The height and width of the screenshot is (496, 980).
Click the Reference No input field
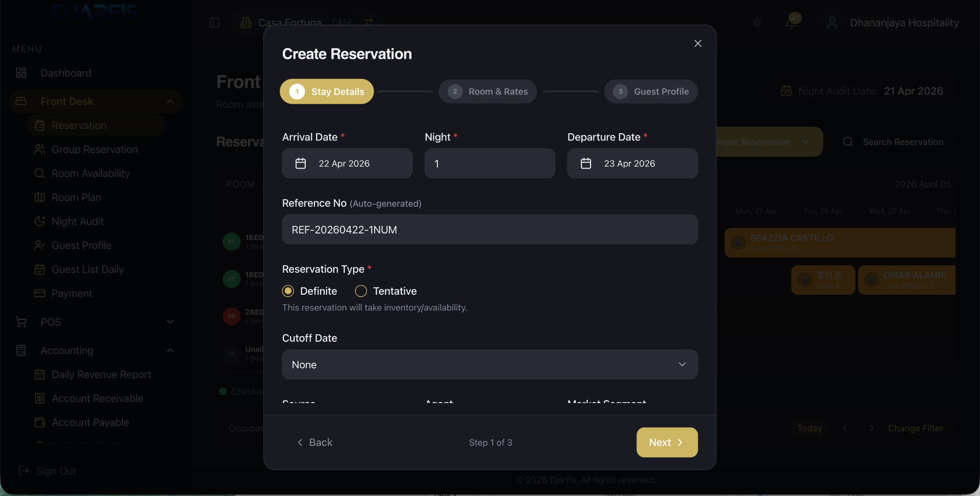point(489,229)
